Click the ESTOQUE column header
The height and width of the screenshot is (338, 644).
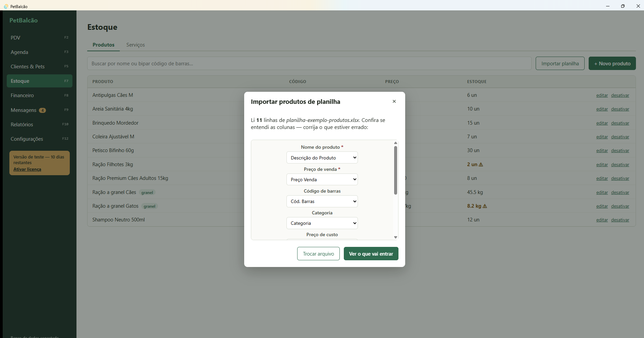[x=477, y=82]
